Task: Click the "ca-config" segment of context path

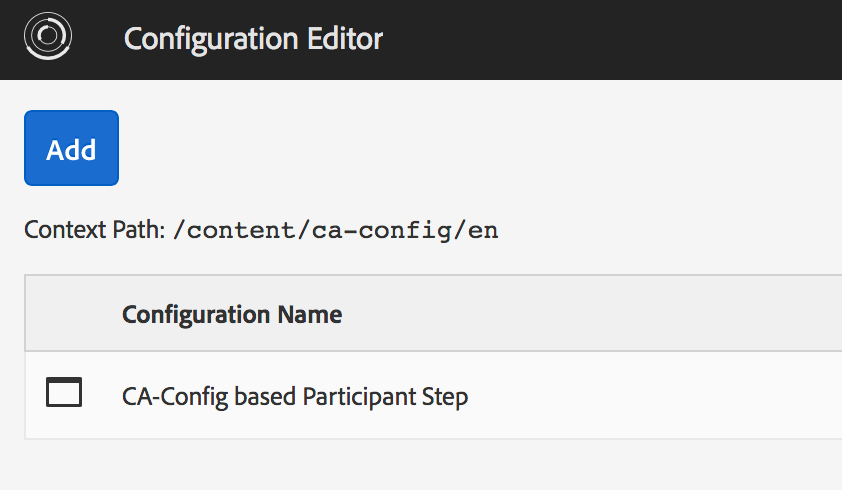Action: click(390, 231)
